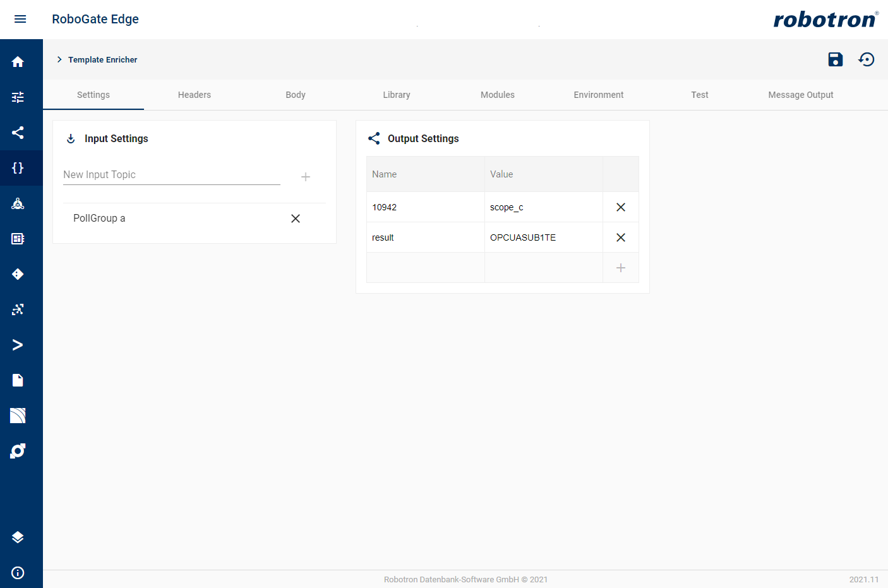Switch to the Message Output tab
The width and height of the screenshot is (888, 588).
point(801,95)
